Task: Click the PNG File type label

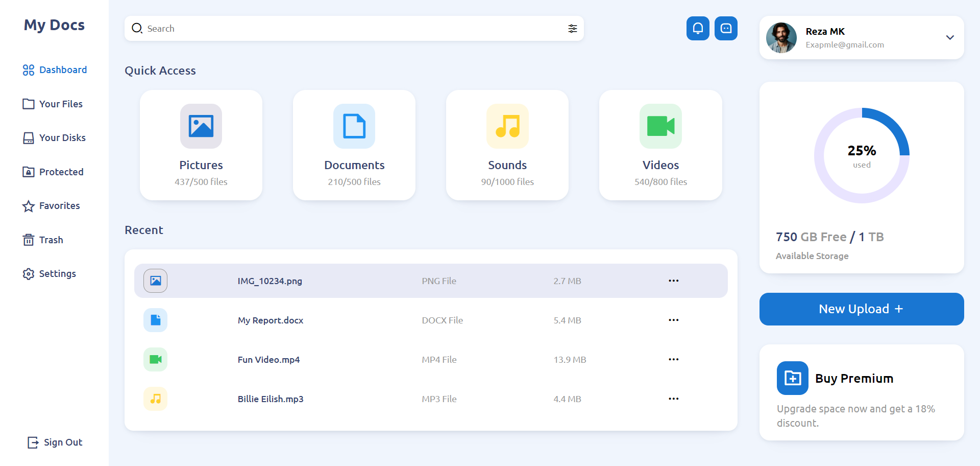Action: point(439,281)
